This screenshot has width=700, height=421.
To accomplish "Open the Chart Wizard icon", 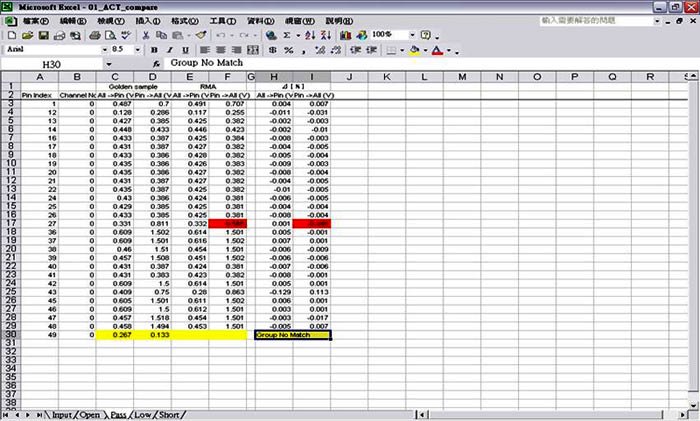I will [345, 35].
